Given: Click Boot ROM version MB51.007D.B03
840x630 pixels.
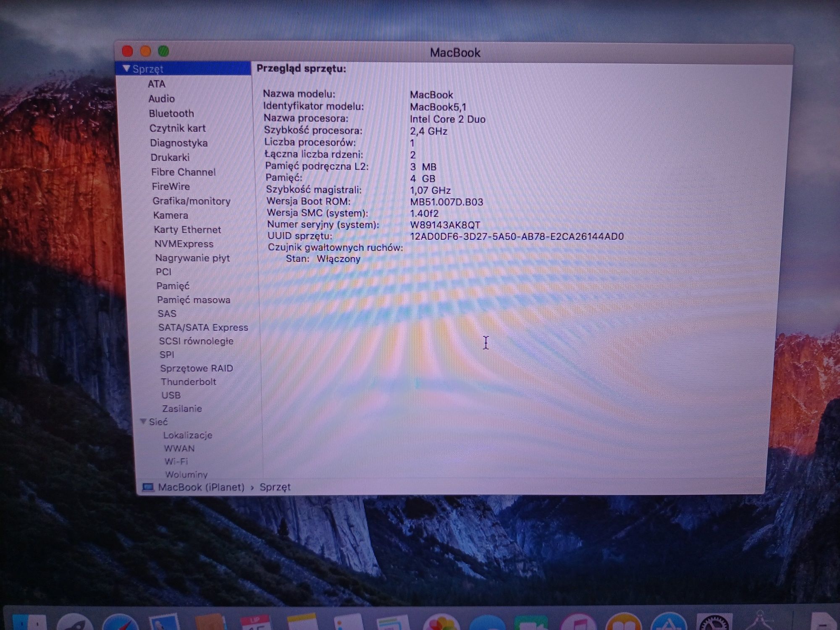Looking at the screenshot, I should pos(446,202).
